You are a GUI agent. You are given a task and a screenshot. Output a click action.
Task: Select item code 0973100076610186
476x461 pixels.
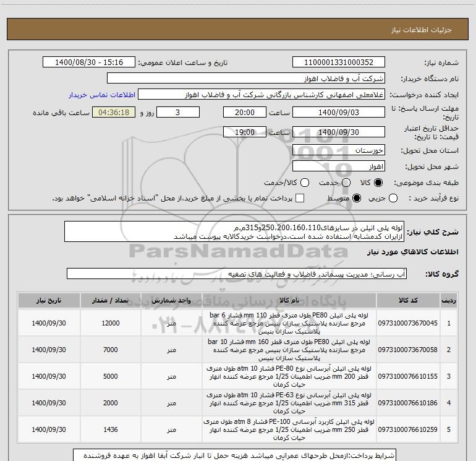tap(408, 403)
